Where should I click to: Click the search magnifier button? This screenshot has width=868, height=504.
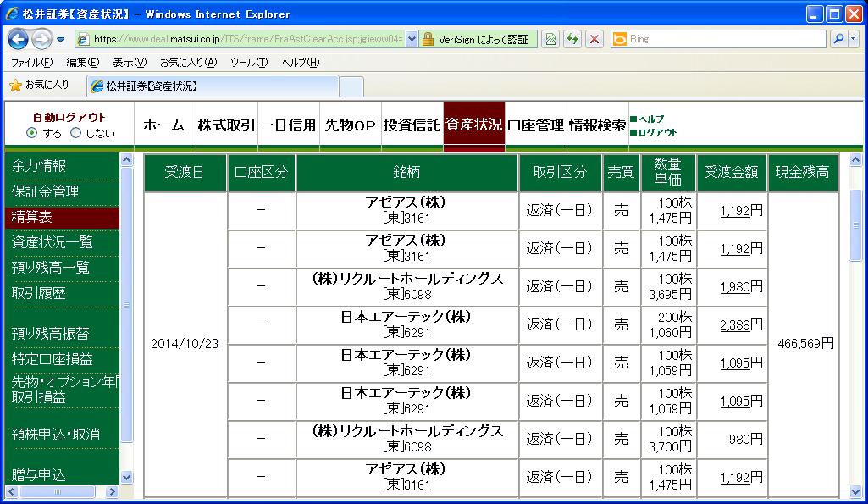pyautogui.click(x=838, y=39)
